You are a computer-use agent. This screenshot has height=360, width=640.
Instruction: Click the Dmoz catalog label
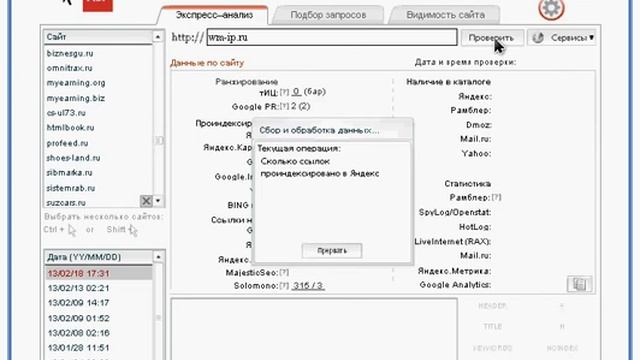478,125
